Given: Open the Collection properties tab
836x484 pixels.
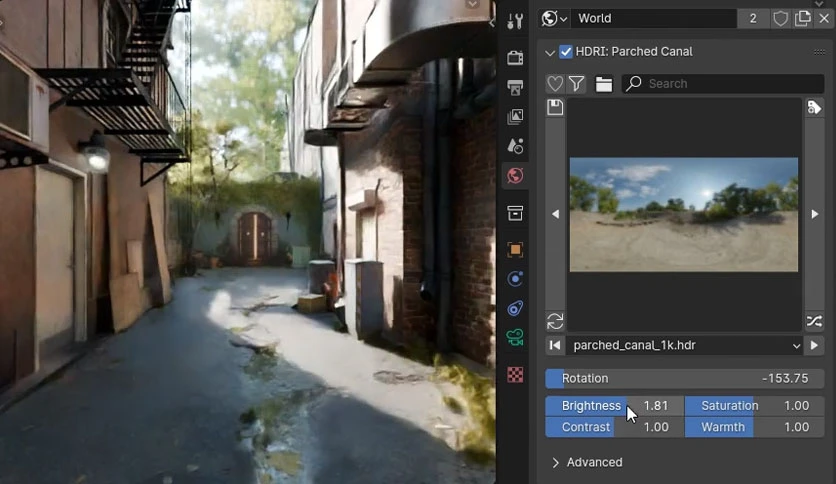Looking at the screenshot, I should [515, 213].
